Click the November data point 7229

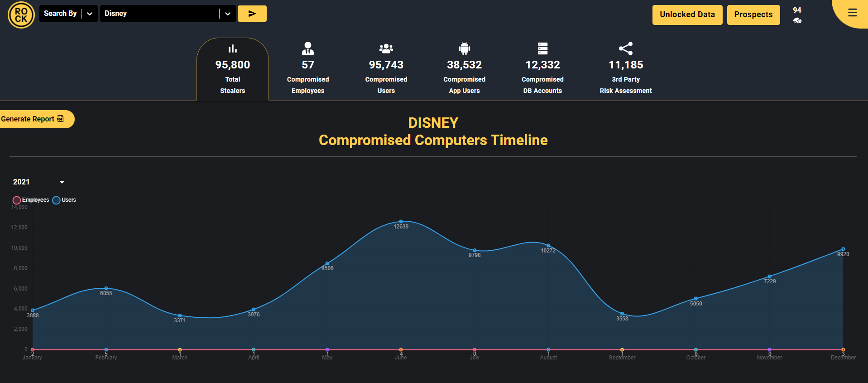tap(770, 276)
